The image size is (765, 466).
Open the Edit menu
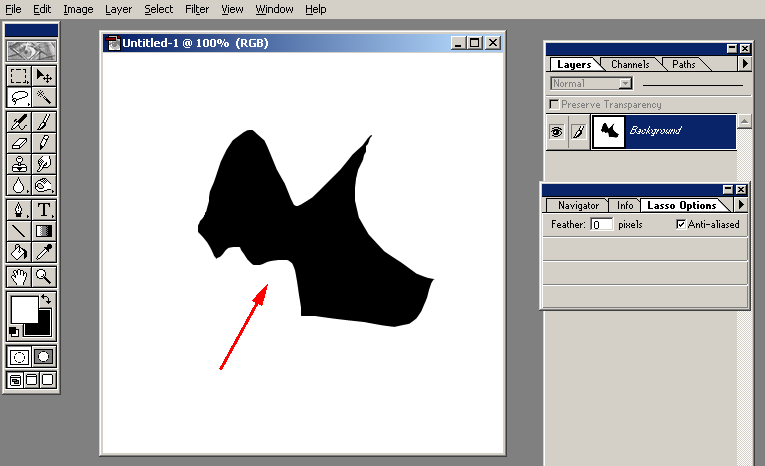[x=42, y=9]
